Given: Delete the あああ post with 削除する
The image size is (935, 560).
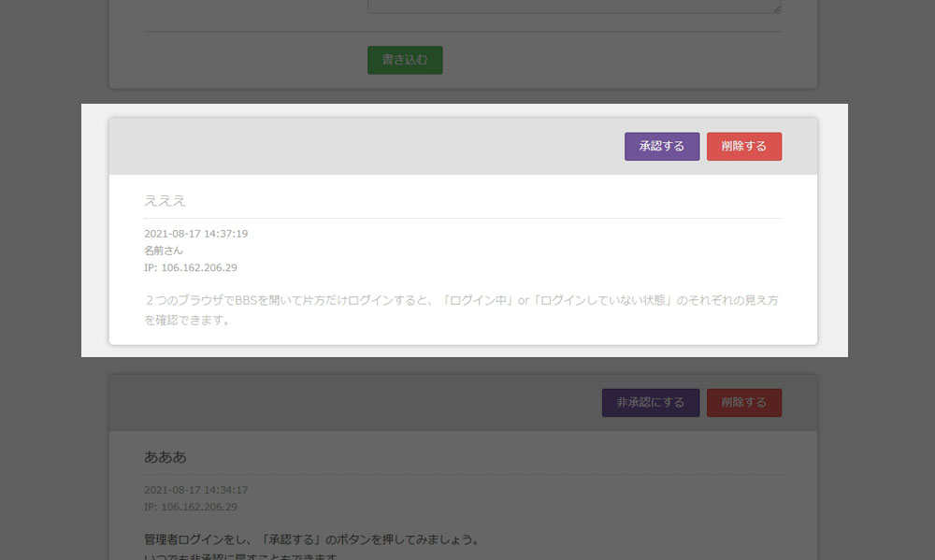Looking at the screenshot, I should (744, 403).
